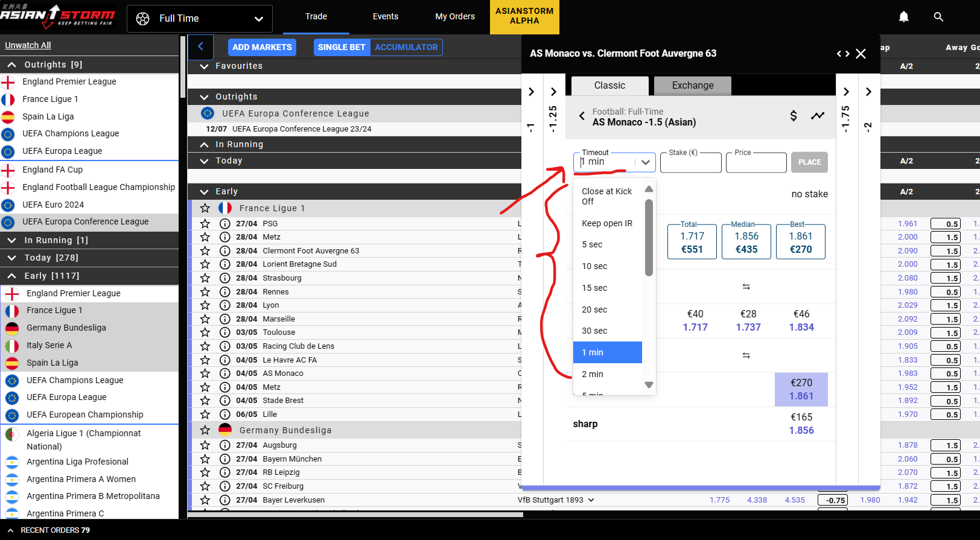
Task: Click the timeout list scrollbar thumb
Action: pyautogui.click(x=649, y=238)
